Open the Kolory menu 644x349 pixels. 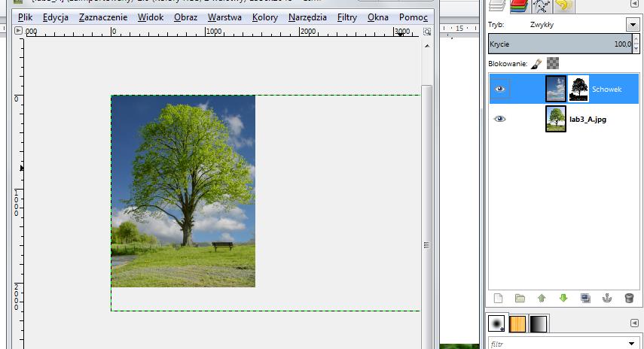click(265, 17)
